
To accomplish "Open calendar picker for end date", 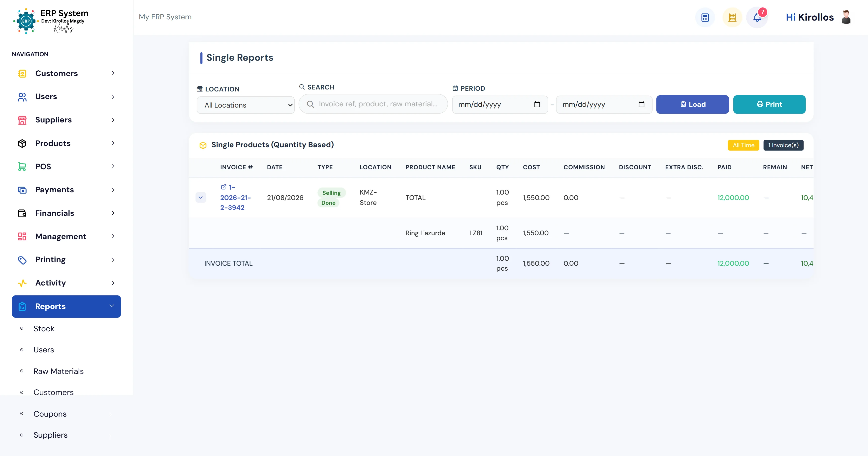I will click(641, 104).
